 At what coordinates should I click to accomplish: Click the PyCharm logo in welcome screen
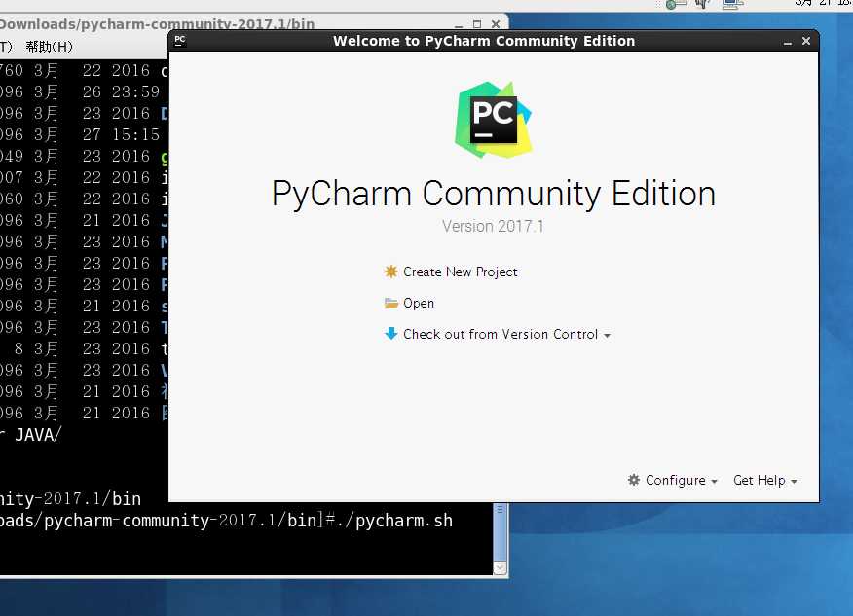494,120
